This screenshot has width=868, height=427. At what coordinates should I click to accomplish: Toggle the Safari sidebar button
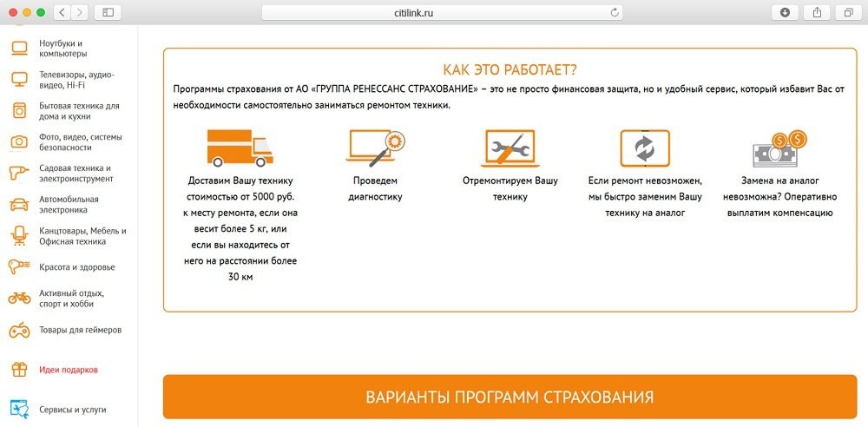(x=108, y=12)
